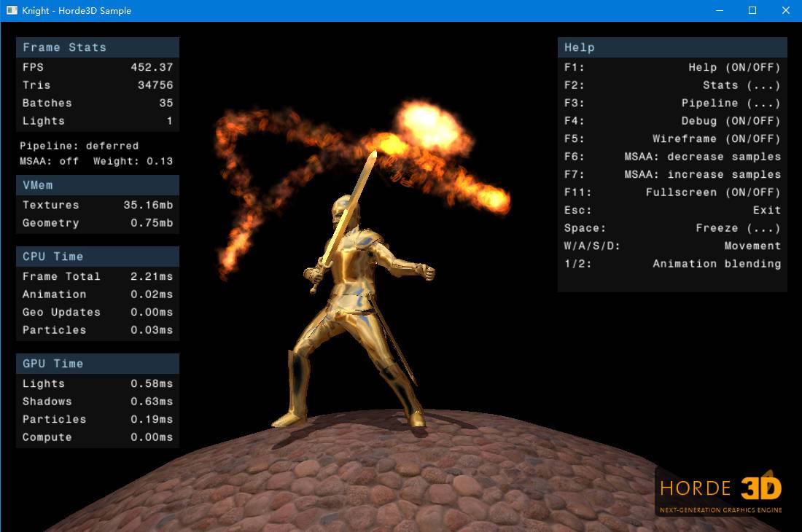Click the FPS value in Frame Stats
The height and width of the screenshot is (532, 802).
(x=152, y=67)
